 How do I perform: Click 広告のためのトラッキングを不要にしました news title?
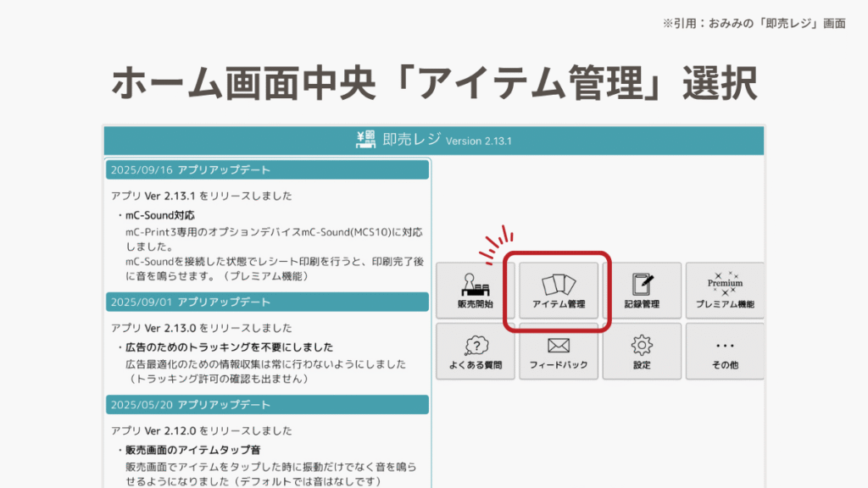(229, 347)
